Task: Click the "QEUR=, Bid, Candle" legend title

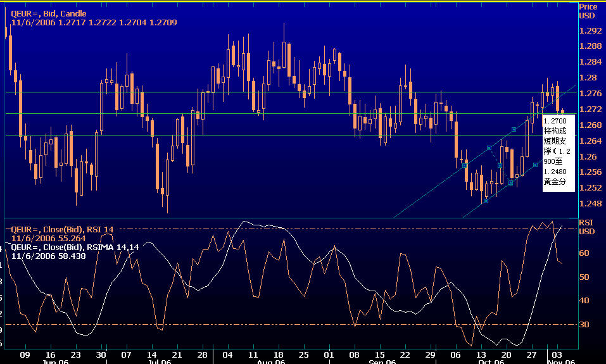Action: [49, 13]
